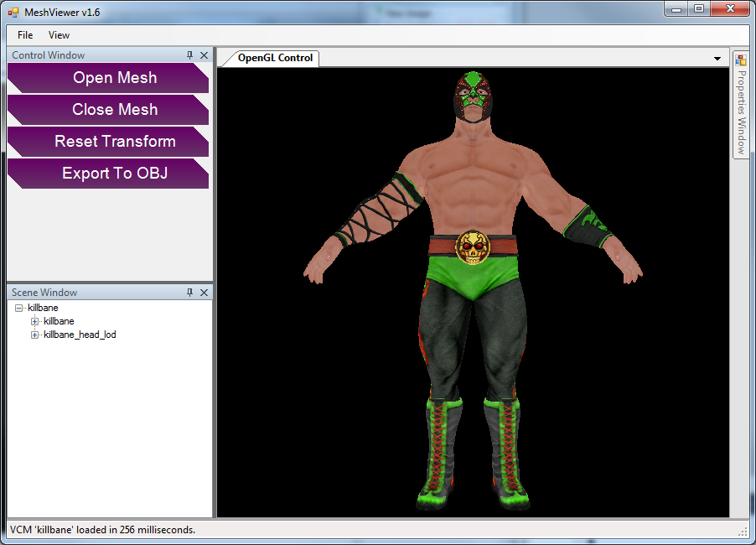Open the View menu

tap(59, 35)
